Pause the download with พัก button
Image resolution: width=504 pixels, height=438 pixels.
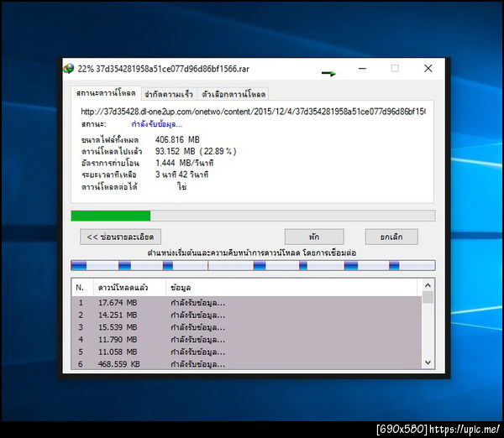coord(314,237)
